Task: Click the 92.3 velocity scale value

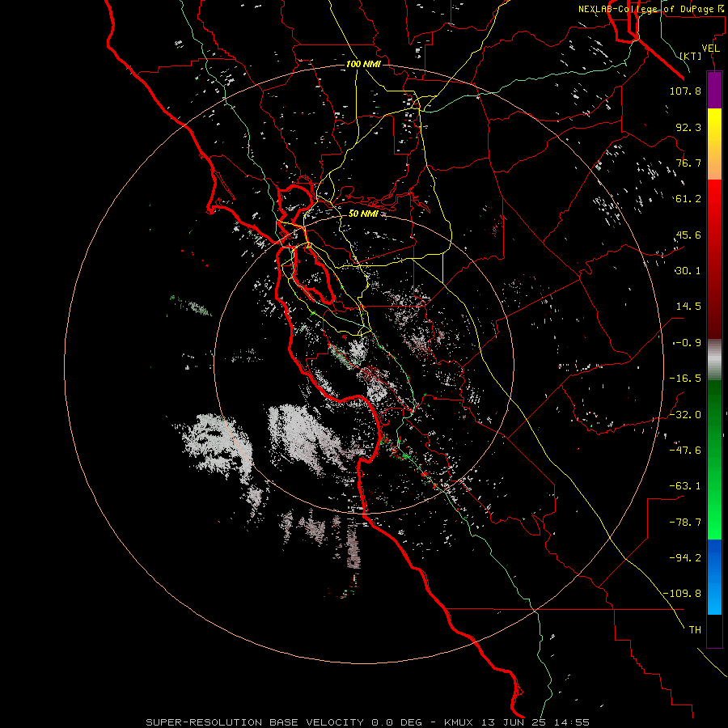Action: tap(688, 127)
